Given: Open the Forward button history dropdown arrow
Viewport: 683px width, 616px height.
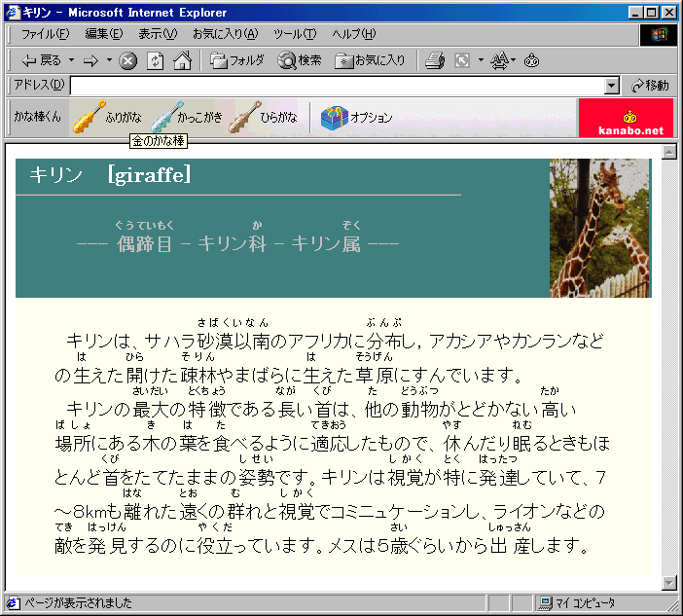Looking at the screenshot, I should (x=109, y=60).
